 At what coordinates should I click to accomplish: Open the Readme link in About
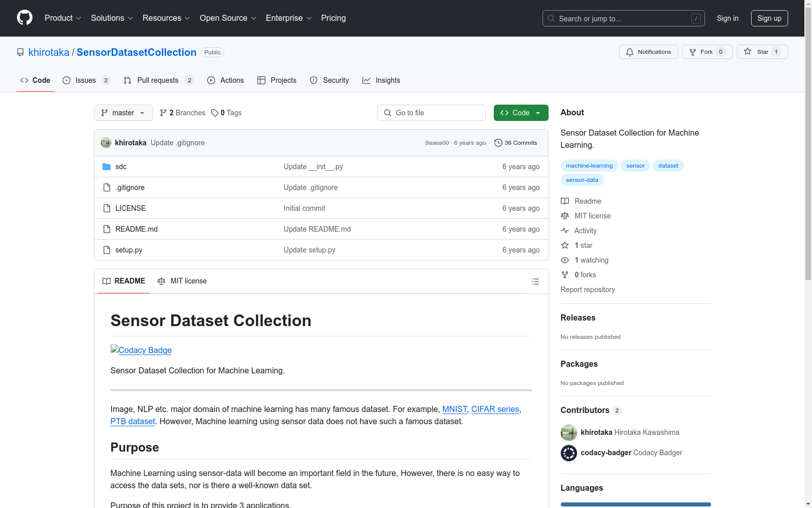coord(581,201)
